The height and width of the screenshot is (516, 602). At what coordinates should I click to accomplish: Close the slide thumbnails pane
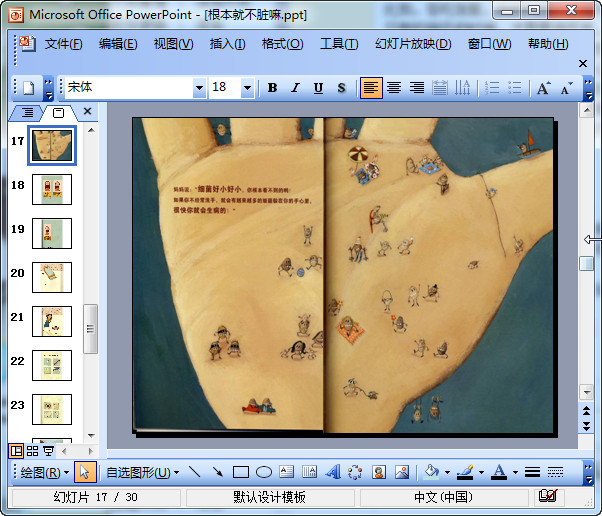[88, 111]
